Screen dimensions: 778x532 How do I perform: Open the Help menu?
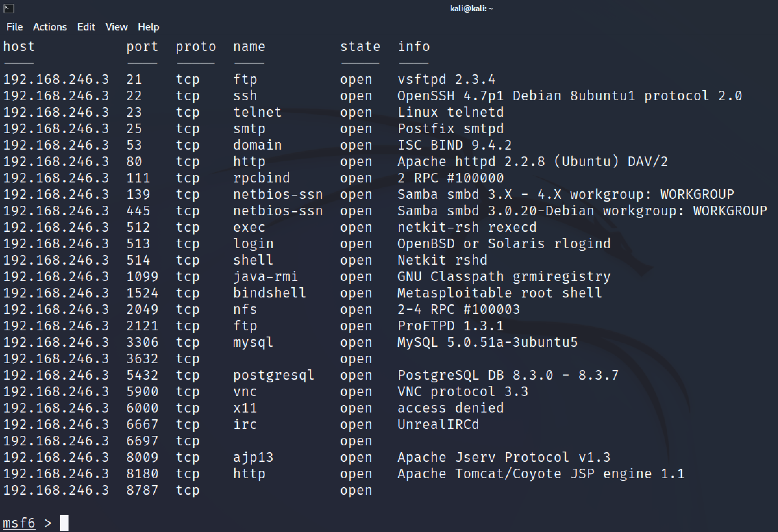click(x=148, y=27)
